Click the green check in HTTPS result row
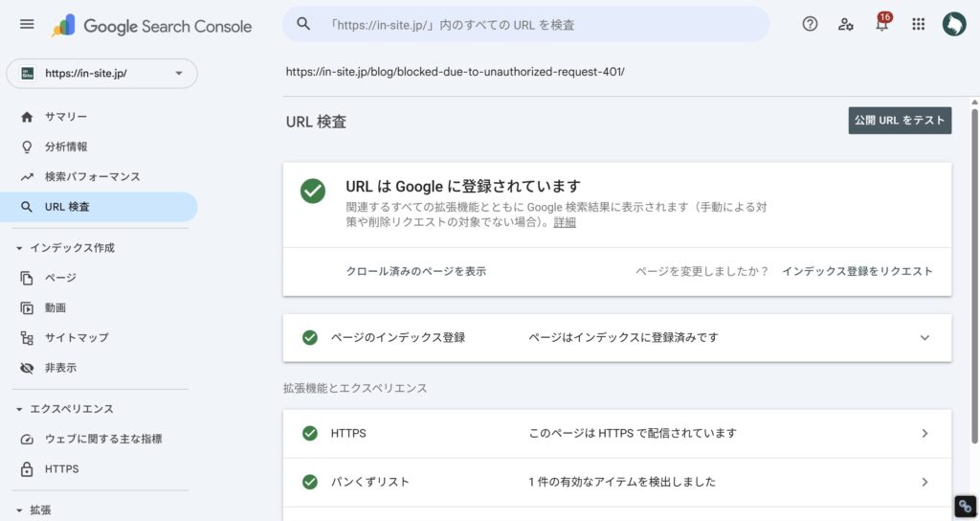 click(310, 434)
